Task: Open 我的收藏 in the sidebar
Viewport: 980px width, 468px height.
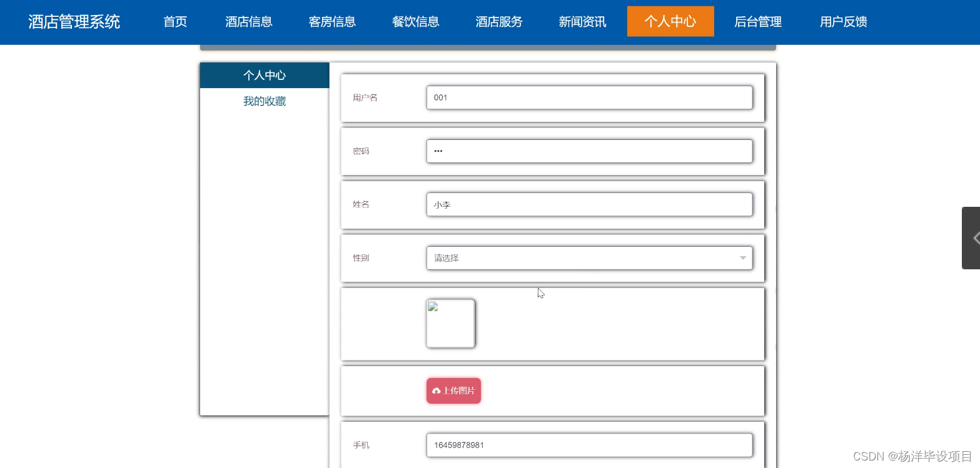Action: pyautogui.click(x=265, y=101)
